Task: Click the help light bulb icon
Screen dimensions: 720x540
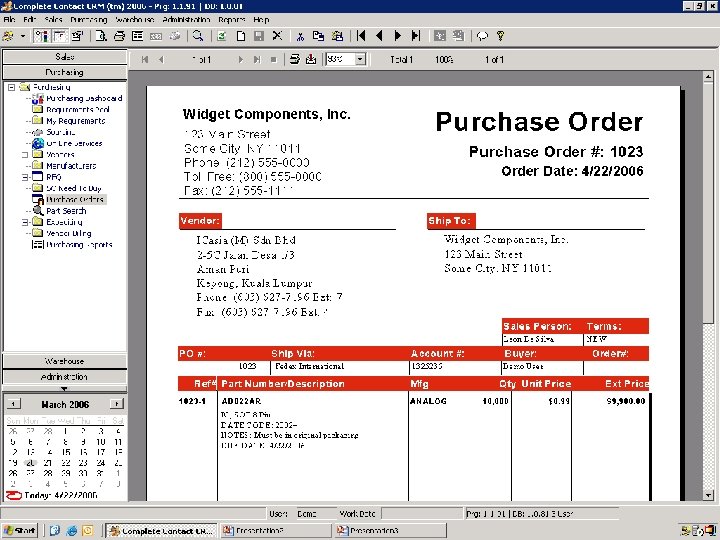Action: coord(501,36)
